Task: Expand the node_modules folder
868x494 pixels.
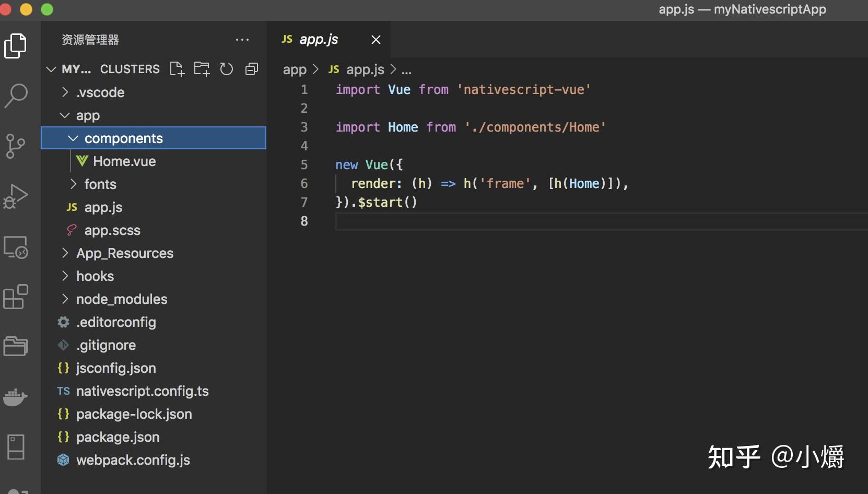Action: coord(122,299)
